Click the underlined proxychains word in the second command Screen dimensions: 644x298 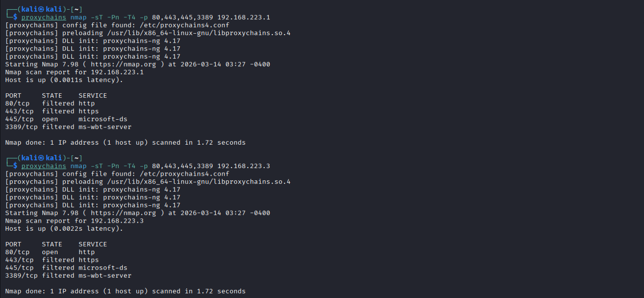tap(43, 166)
